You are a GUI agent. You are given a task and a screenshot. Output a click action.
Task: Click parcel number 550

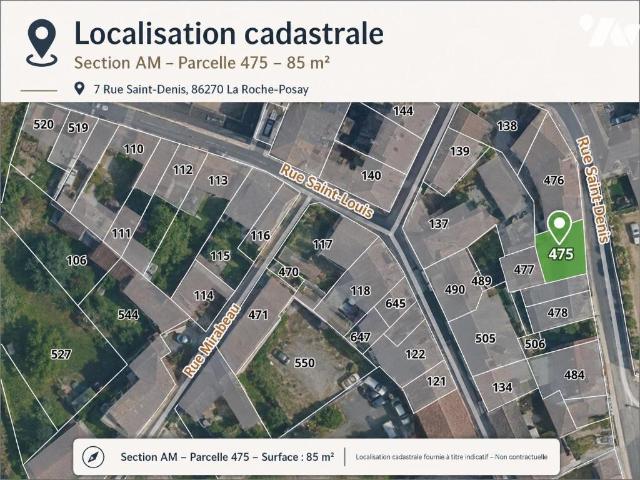304,362
